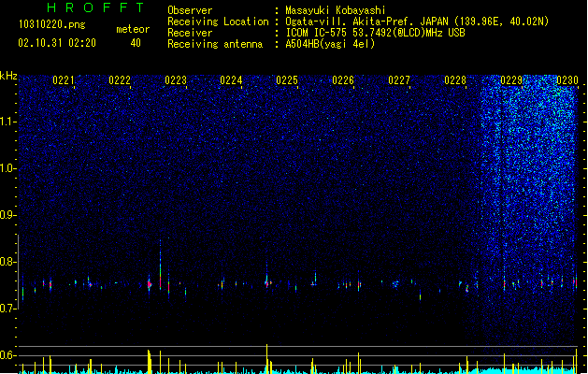This screenshot has height=374, width=588.
Task: Click the 0225 time marker
Action: tap(287, 80)
